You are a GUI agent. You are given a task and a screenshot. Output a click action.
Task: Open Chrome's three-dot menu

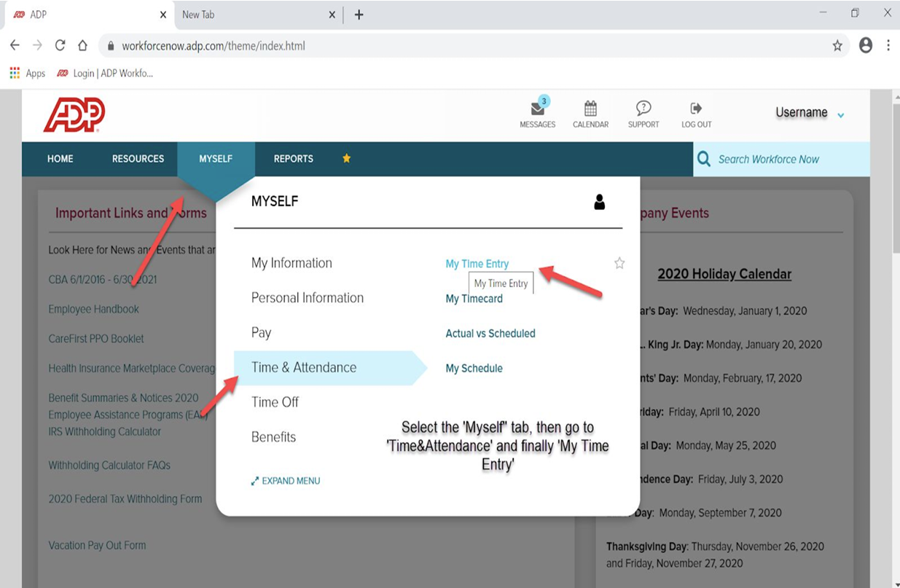(888, 45)
